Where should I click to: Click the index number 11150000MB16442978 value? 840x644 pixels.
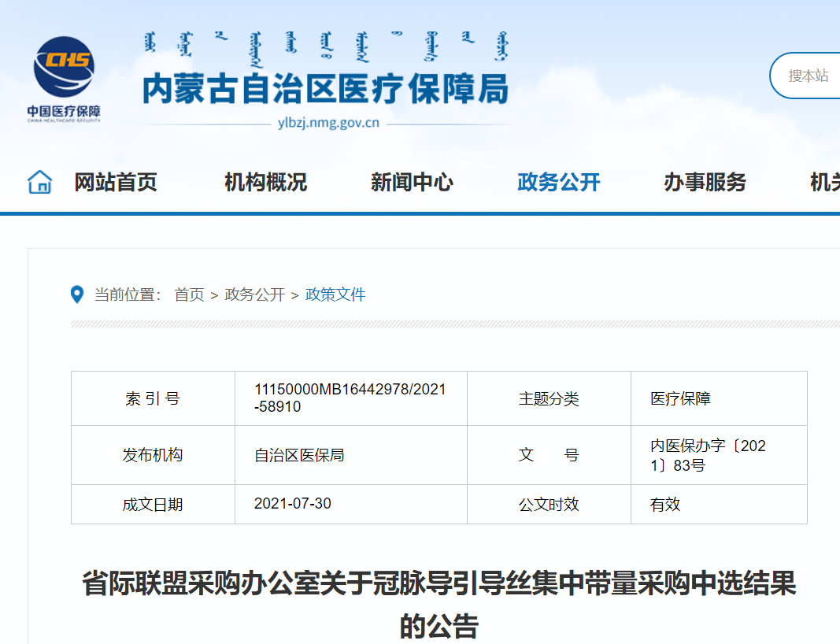point(350,398)
